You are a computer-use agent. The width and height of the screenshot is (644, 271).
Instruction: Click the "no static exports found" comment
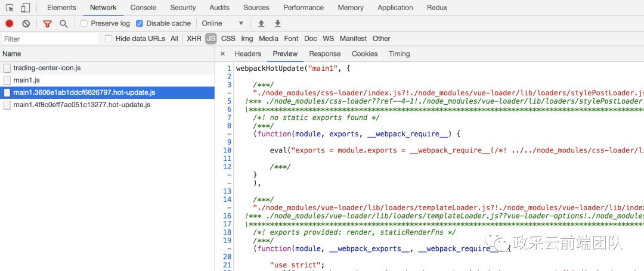(316, 118)
